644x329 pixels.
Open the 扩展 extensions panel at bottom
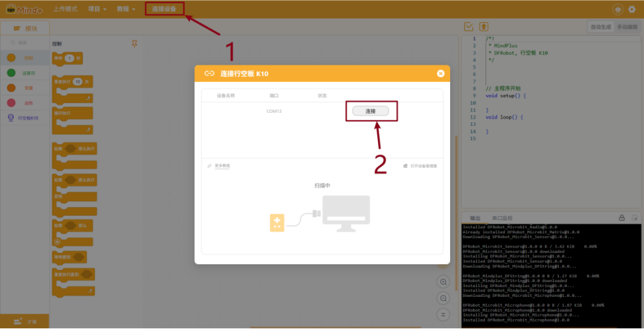[25, 321]
